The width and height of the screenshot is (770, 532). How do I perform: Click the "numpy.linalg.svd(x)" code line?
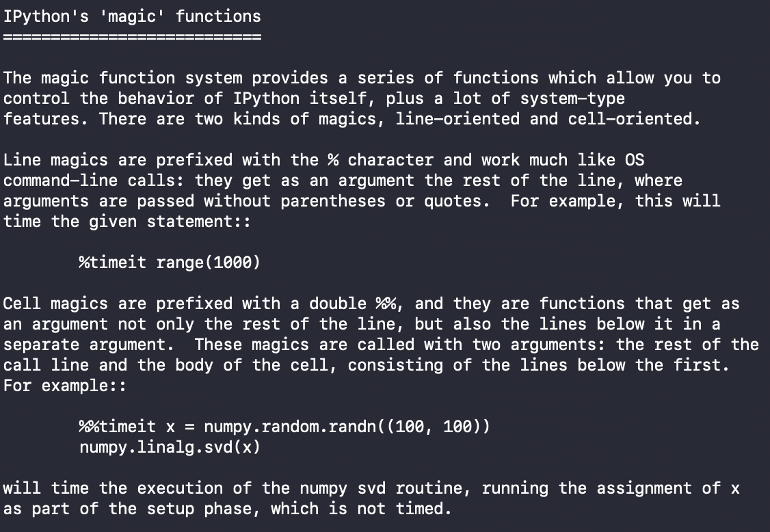point(170,447)
